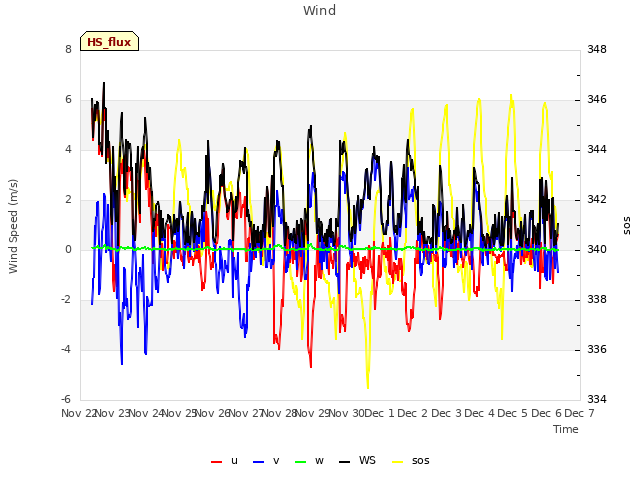Toggle the v series in legend
Image resolution: width=640 pixels, height=480 pixels.
click(266, 461)
